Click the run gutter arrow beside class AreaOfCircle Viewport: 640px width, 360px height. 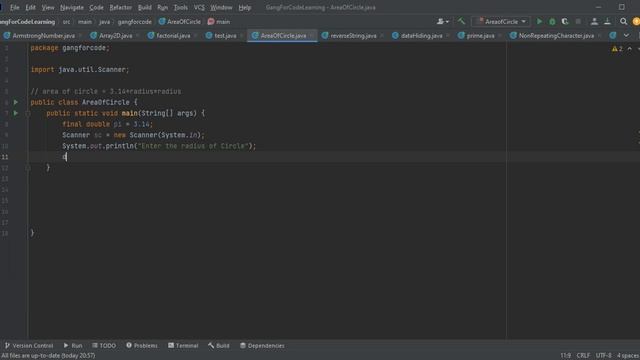(16, 102)
